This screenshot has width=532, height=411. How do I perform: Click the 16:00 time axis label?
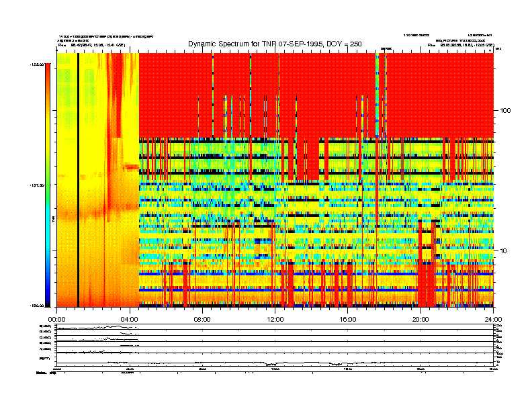pos(348,319)
